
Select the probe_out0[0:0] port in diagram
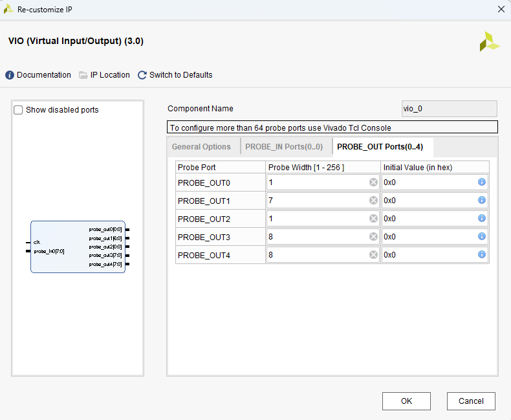105,230
